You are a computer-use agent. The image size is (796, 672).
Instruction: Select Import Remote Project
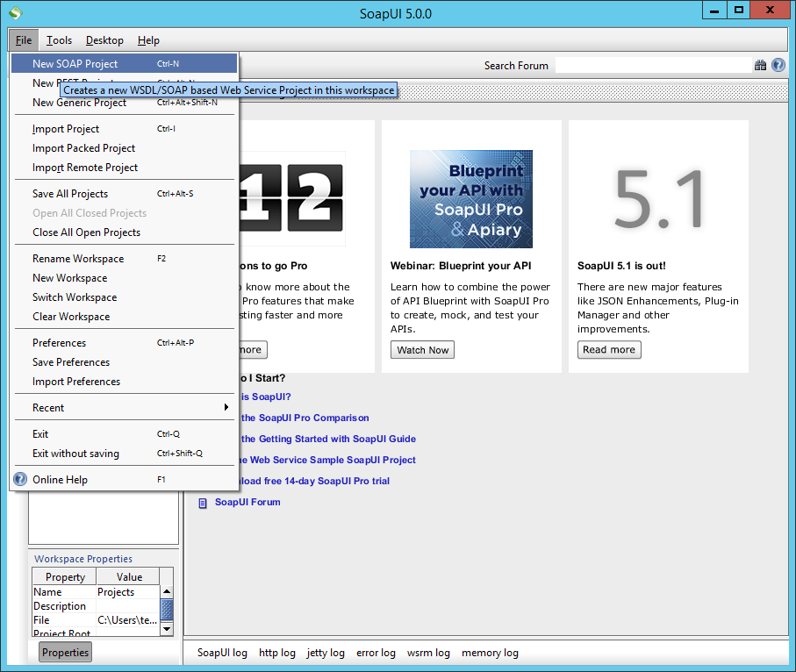[124, 168]
